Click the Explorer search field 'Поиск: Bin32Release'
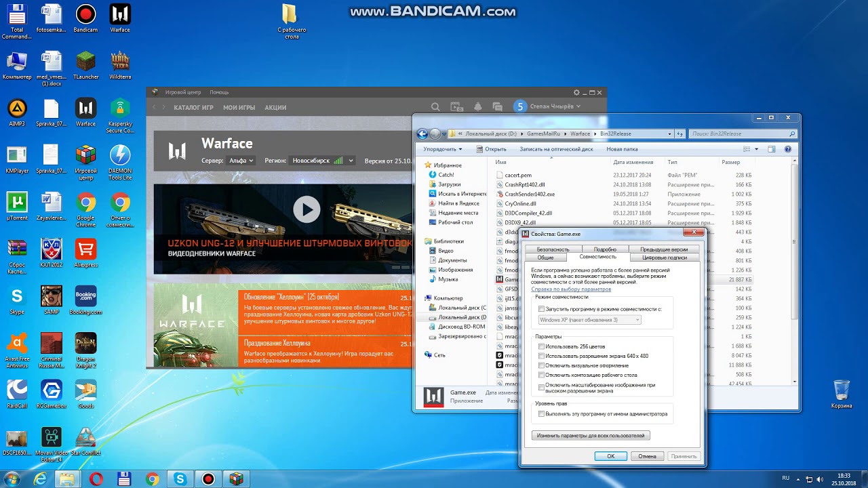868x488 pixels. point(743,134)
